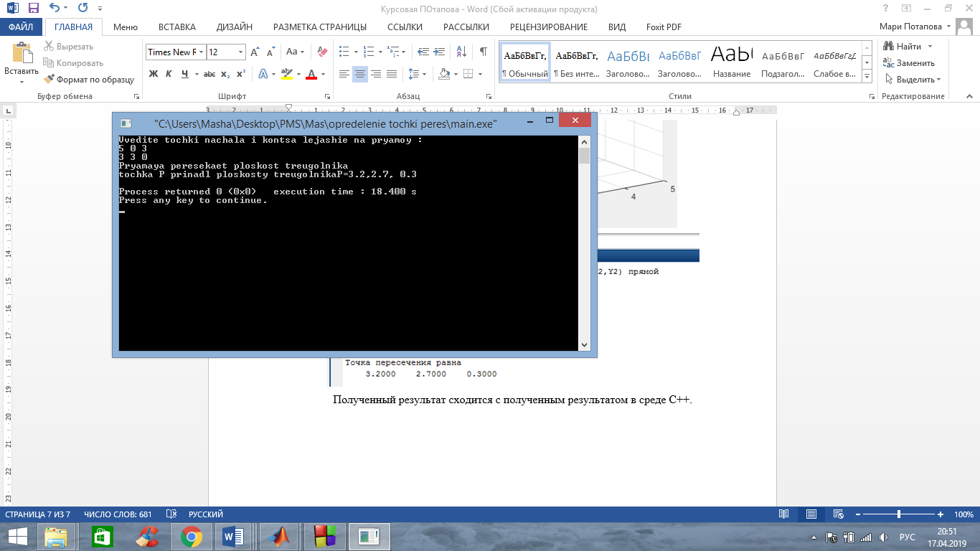Expand the Styles gallery More button
The image size is (980, 551).
point(867,77)
